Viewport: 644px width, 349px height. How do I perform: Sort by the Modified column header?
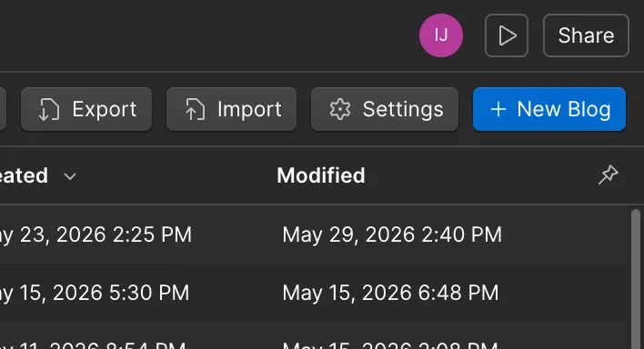[321, 175]
